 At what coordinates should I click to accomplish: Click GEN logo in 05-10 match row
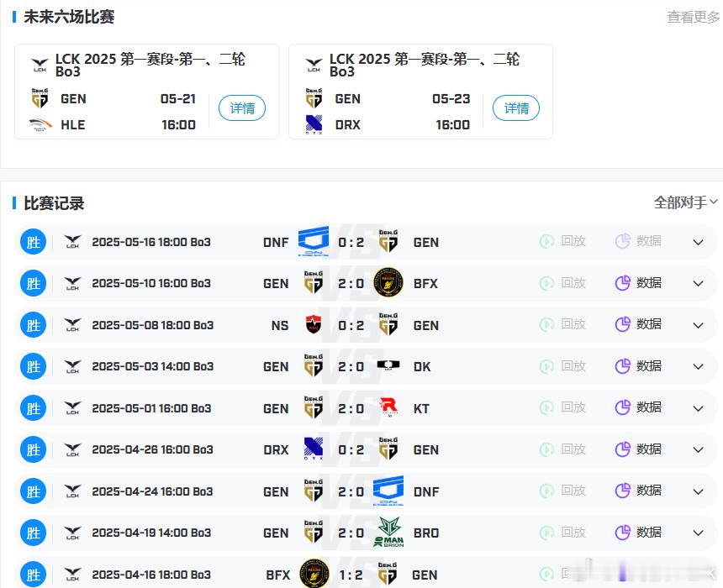point(314,282)
